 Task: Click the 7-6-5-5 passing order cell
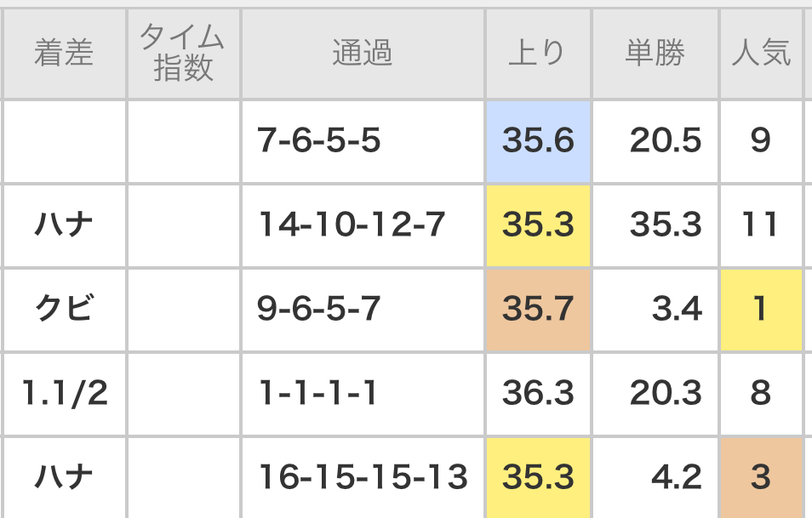[x=319, y=141]
